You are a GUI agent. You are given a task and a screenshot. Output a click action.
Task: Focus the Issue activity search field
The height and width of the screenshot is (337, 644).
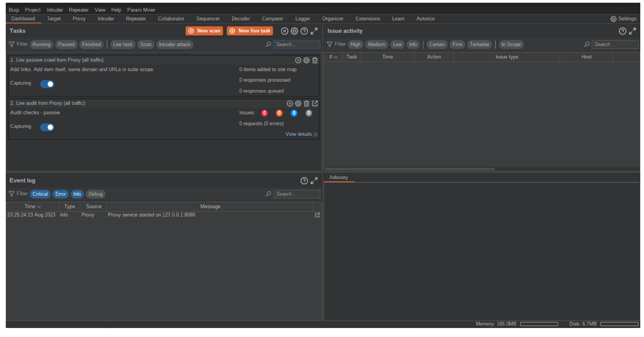[615, 44]
